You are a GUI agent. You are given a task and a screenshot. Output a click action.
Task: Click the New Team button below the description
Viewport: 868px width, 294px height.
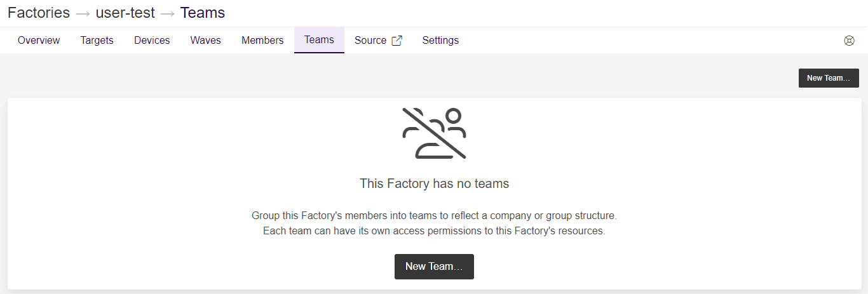click(434, 267)
